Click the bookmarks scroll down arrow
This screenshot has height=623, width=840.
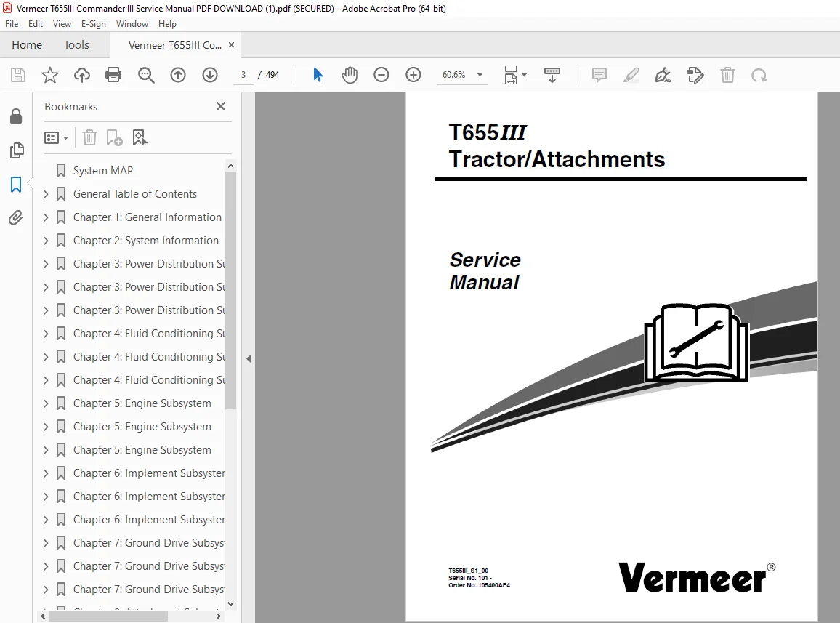click(x=230, y=603)
